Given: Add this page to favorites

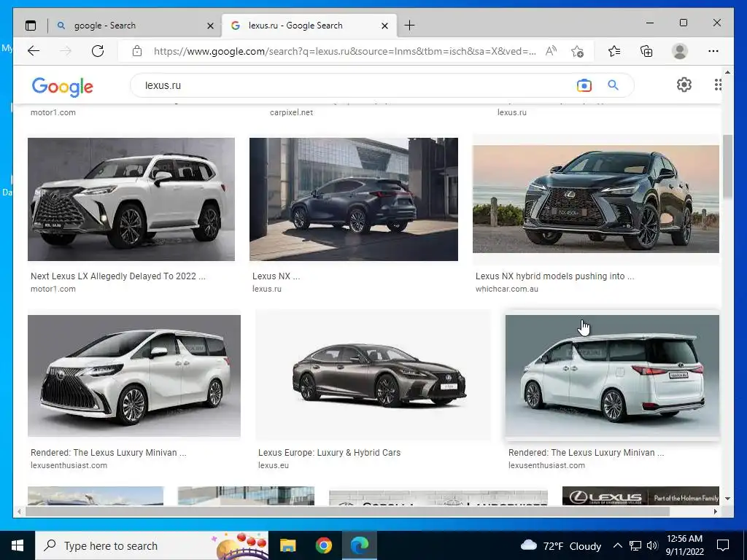Looking at the screenshot, I should [x=577, y=51].
